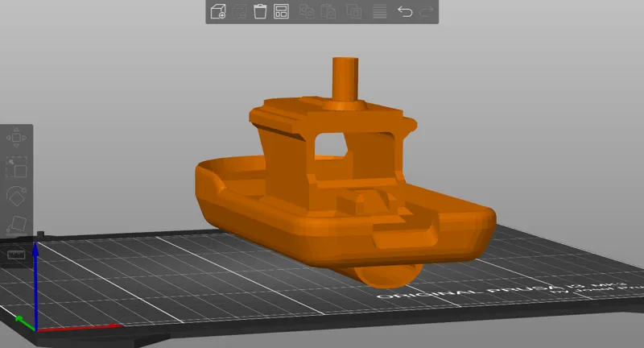Click the Add instance icon

[x=353, y=11]
